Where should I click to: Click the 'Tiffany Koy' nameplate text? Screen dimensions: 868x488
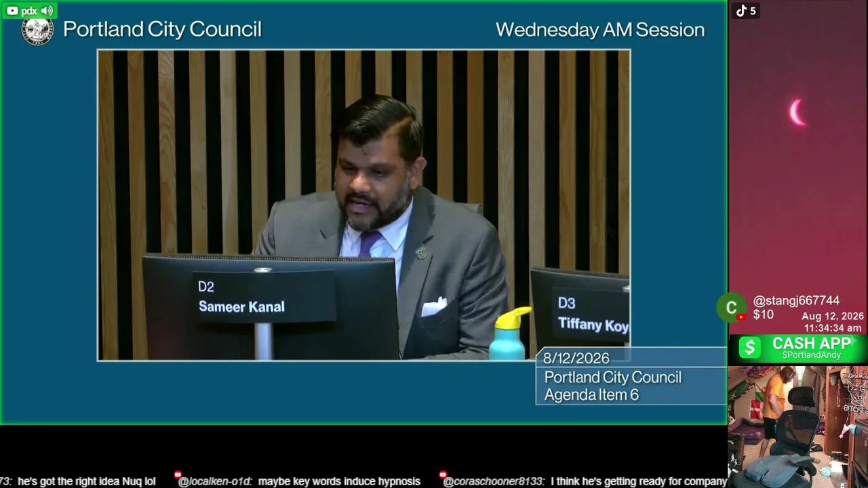pos(593,325)
